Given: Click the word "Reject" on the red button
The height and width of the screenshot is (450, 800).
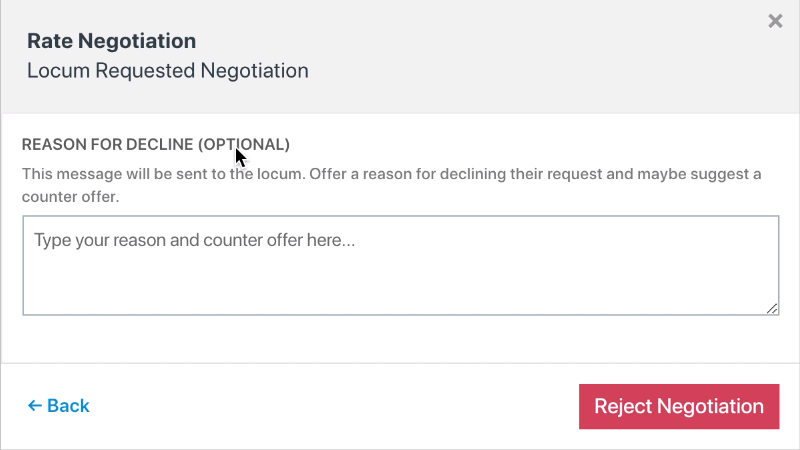Looking at the screenshot, I should 623,406.
